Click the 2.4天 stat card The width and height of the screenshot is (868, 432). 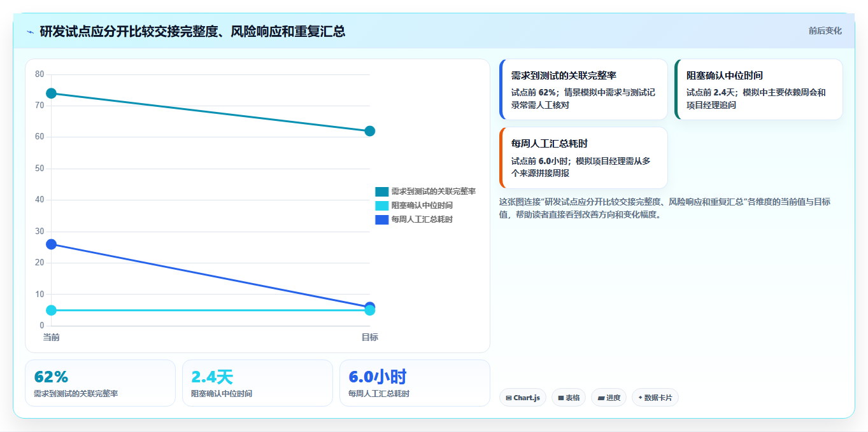[x=257, y=383]
